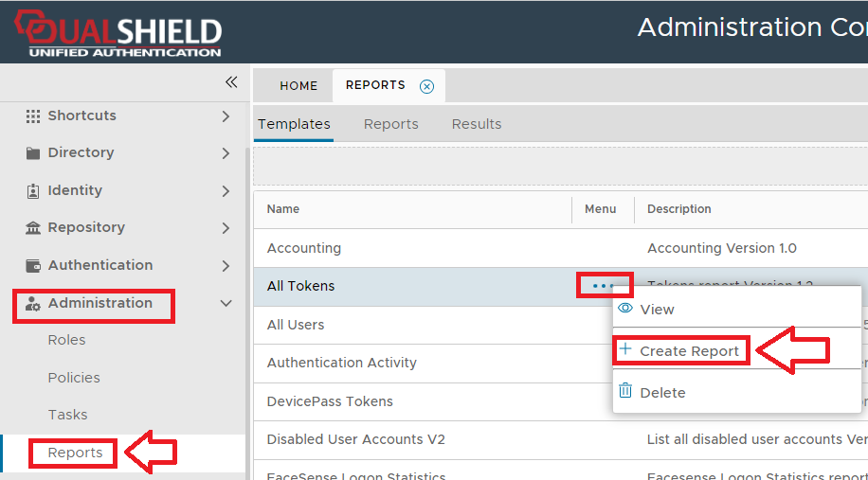Click the Identity badge icon
Viewport: 868px width, 480px height.
[33, 190]
